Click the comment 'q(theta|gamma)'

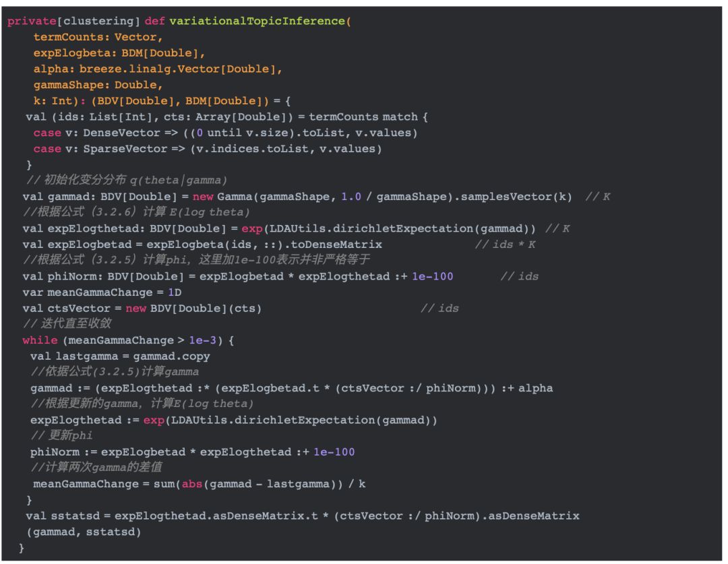point(178,180)
